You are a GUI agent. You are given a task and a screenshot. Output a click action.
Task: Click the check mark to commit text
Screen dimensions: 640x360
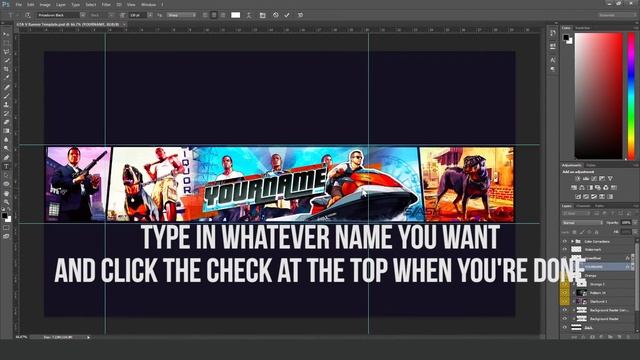click(287, 15)
